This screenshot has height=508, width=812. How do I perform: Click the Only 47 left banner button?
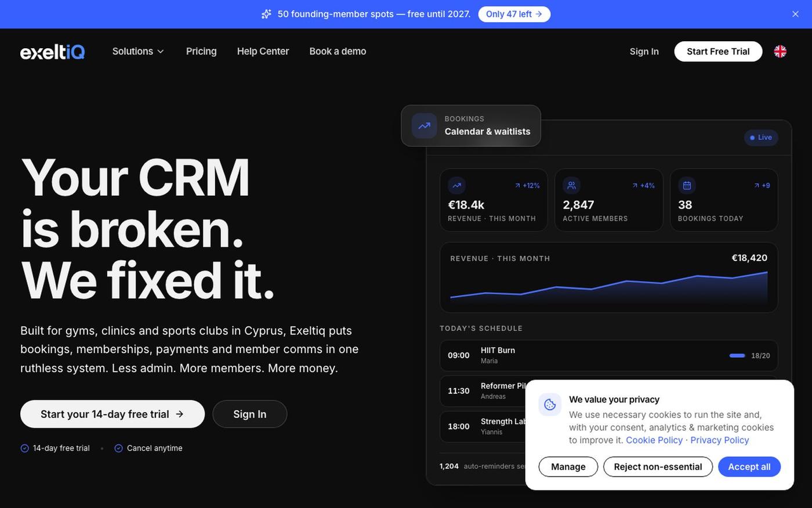tap(514, 14)
